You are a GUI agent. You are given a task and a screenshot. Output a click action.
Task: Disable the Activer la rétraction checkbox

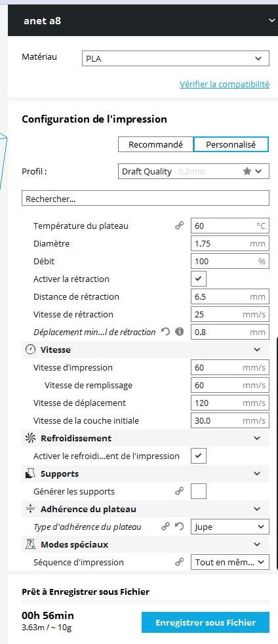[198, 279]
